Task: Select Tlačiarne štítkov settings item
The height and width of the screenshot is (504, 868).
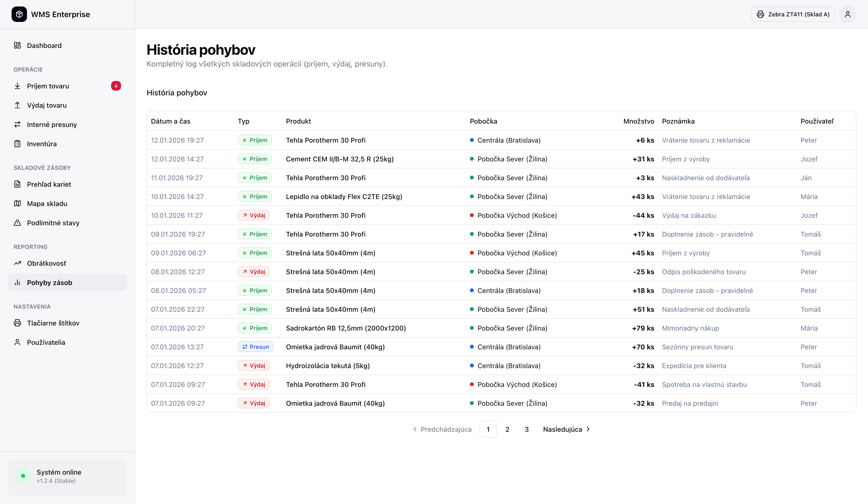Action: click(x=53, y=323)
